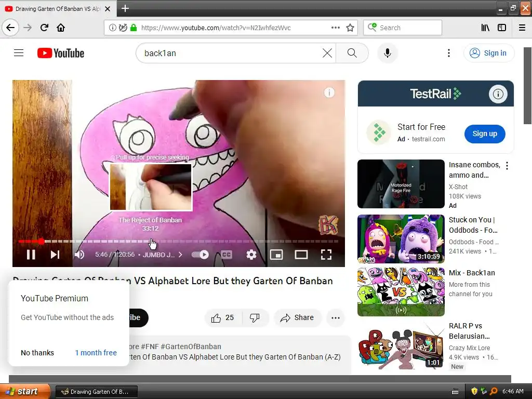532x399 pixels.
Task: Open video settings gear
Action: coord(251,255)
